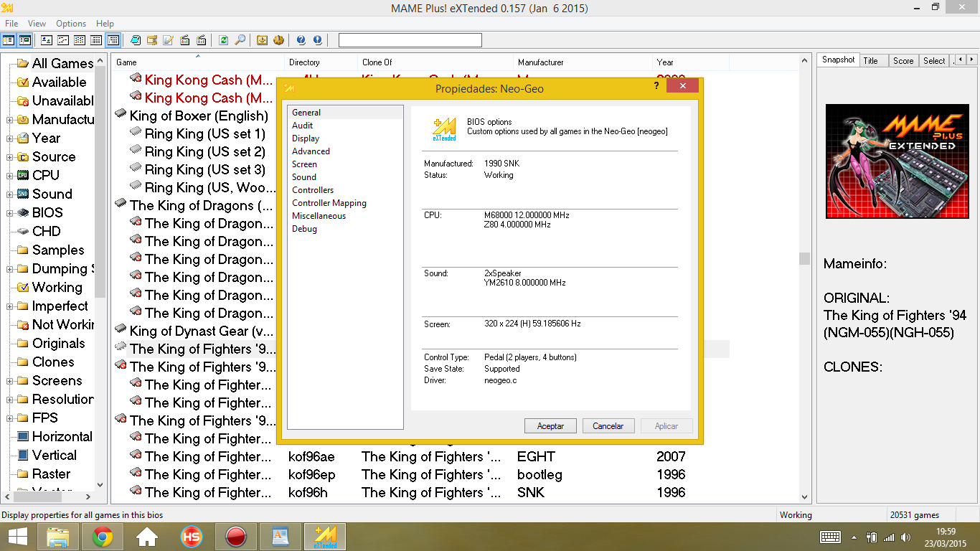Expand the BIOS tree node
The width and height of the screenshot is (980, 551).
10,213
